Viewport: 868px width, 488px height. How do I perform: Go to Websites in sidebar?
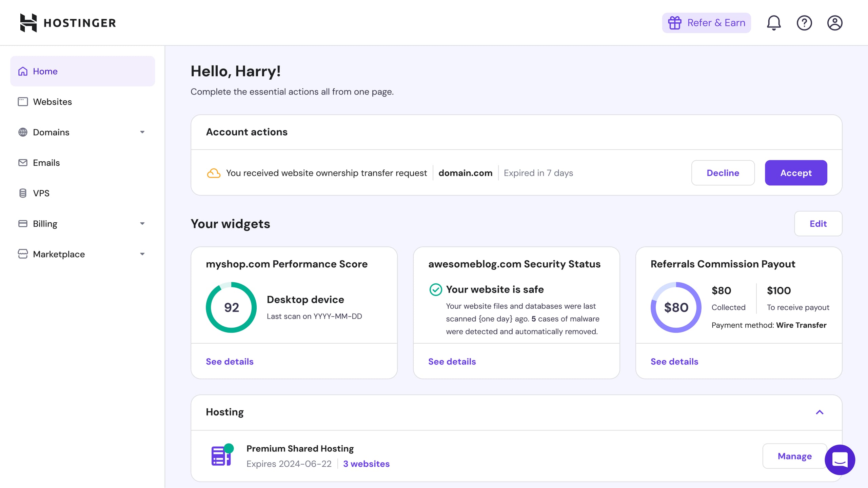52,102
